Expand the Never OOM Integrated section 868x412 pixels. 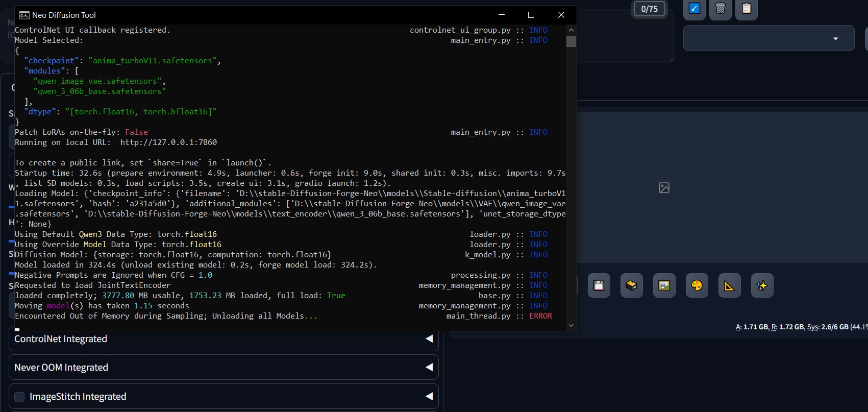pyautogui.click(x=224, y=367)
